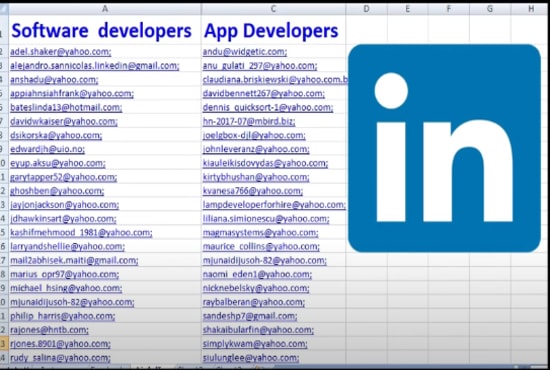The image size is (550, 370).
Task: Click the large LinkedIn logo image
Action: [x=444, y=148]
